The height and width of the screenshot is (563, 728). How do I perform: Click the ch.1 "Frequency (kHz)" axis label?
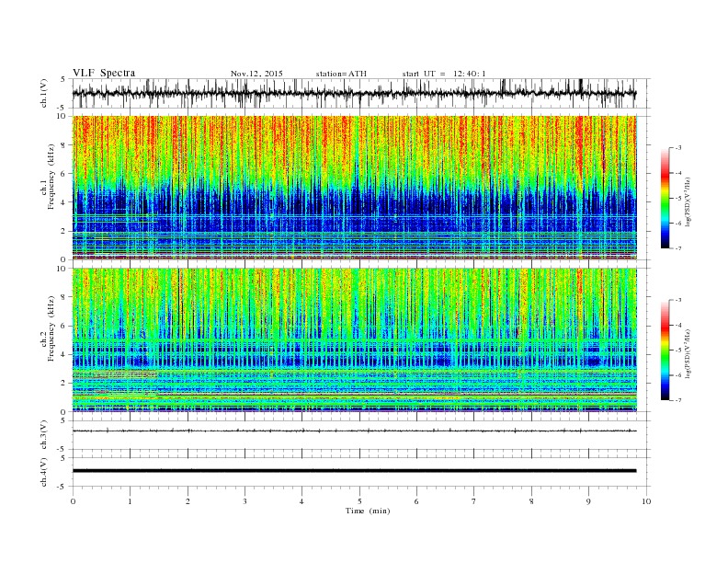(51, 177)
